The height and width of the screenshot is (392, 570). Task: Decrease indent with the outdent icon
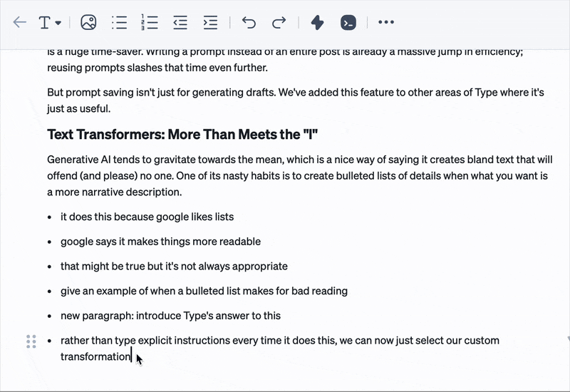(180, 22)
